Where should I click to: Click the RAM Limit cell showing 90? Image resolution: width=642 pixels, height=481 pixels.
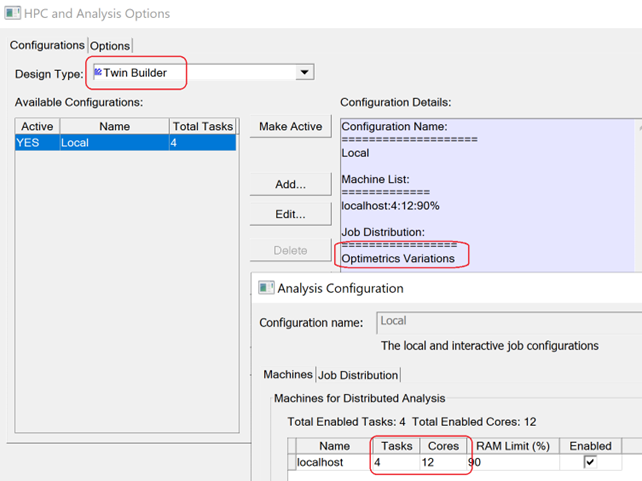click(513, 462)
